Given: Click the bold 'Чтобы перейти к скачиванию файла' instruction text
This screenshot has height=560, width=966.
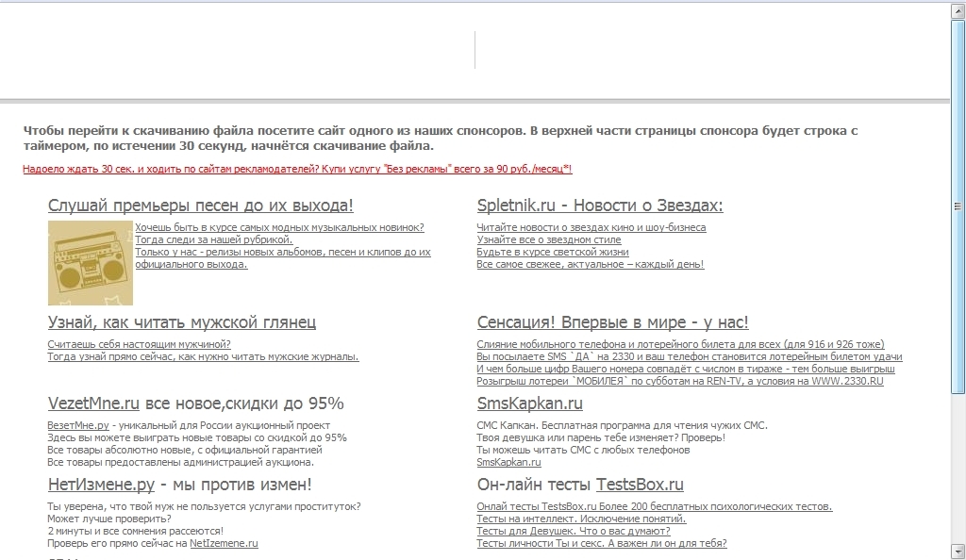Looking at the screenshot, I should (441, 139).
